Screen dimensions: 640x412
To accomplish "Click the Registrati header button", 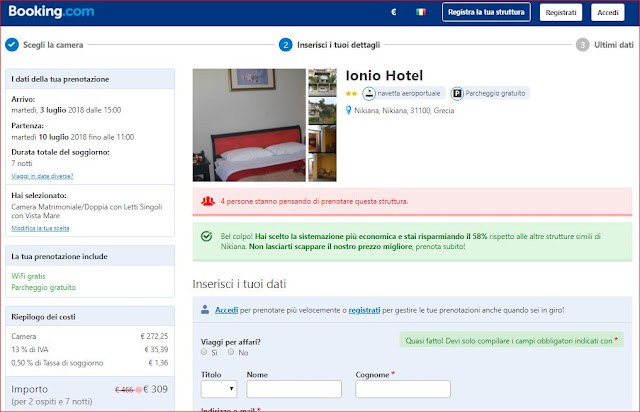I will 561,12.
